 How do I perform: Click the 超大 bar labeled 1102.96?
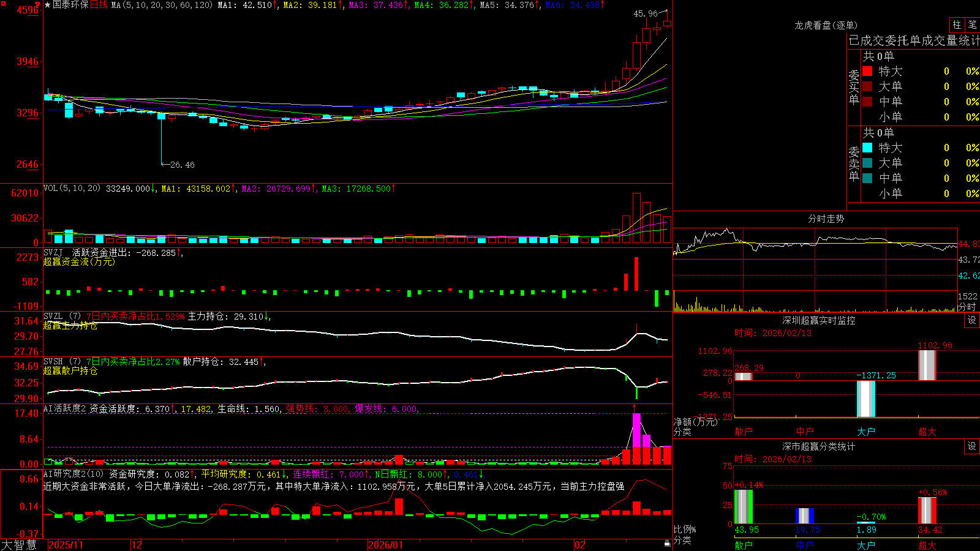coord(927,365)
